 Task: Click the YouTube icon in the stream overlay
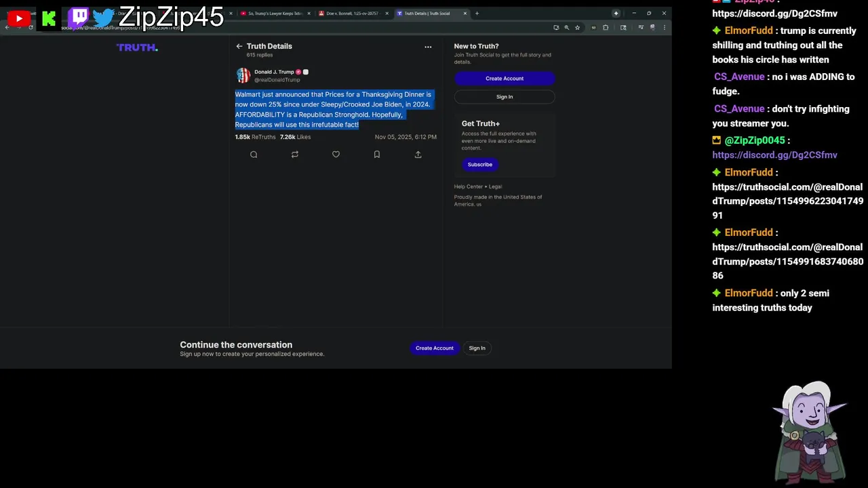19,18
